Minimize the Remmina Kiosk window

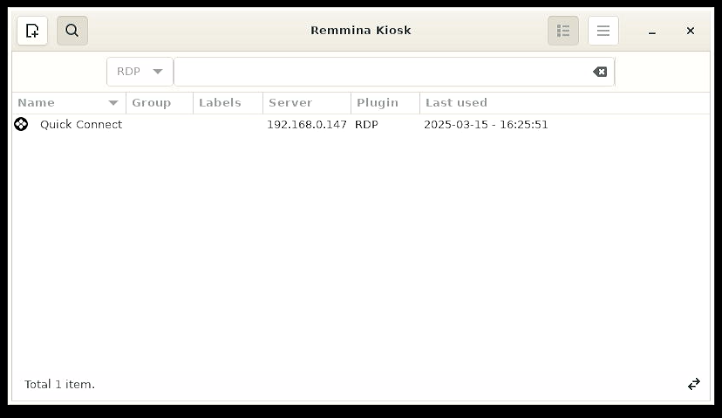coord(652,31)
